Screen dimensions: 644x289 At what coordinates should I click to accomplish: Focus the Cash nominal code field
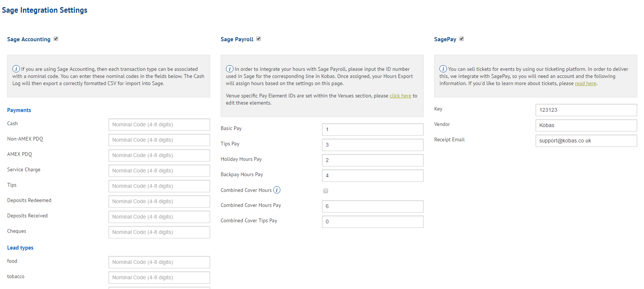159,124
